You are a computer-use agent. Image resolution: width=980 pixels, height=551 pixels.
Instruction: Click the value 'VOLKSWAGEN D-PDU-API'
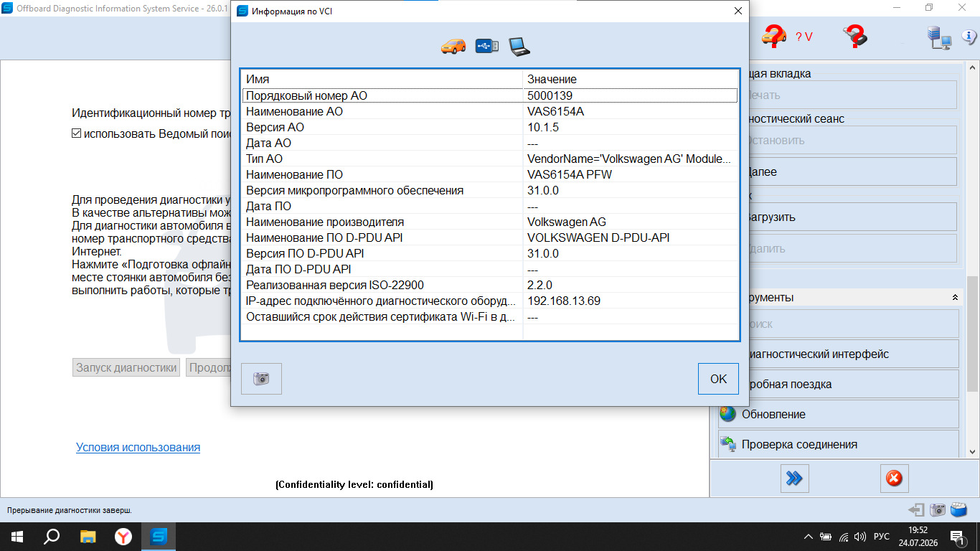pos(598,237)
